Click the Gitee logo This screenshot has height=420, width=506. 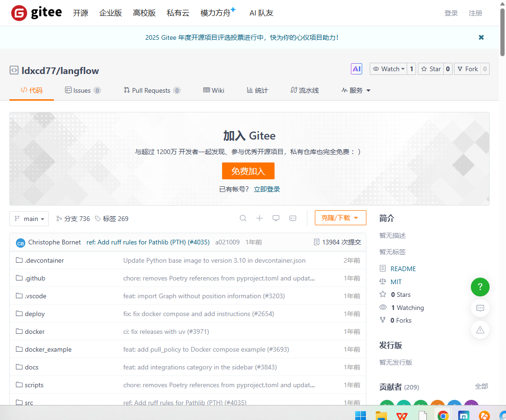click(37, 13)
